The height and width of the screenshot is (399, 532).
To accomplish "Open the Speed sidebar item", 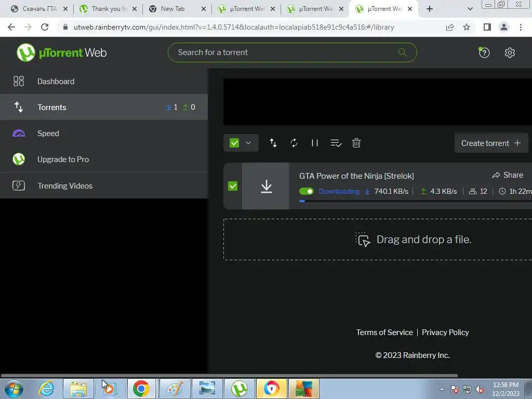I will (x=104, y=134).
